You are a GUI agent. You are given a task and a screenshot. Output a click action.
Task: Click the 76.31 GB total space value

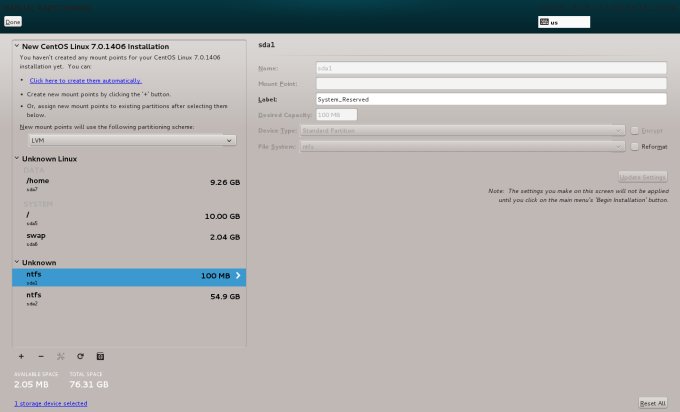89,384
